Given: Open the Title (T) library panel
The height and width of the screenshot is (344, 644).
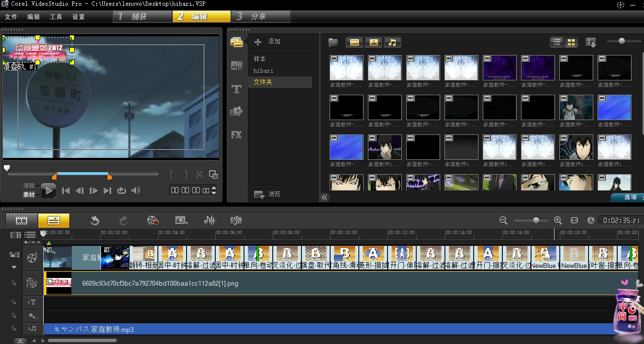Looking at the screenshot, I should point(236,89).
